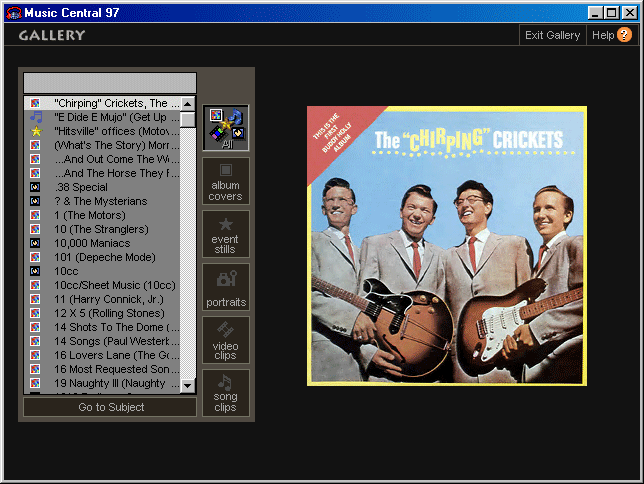This screenshot has height=484, width=644.
Task: Click album icon beside 101 (Depeche Mode)
Action: coord(35,257)
